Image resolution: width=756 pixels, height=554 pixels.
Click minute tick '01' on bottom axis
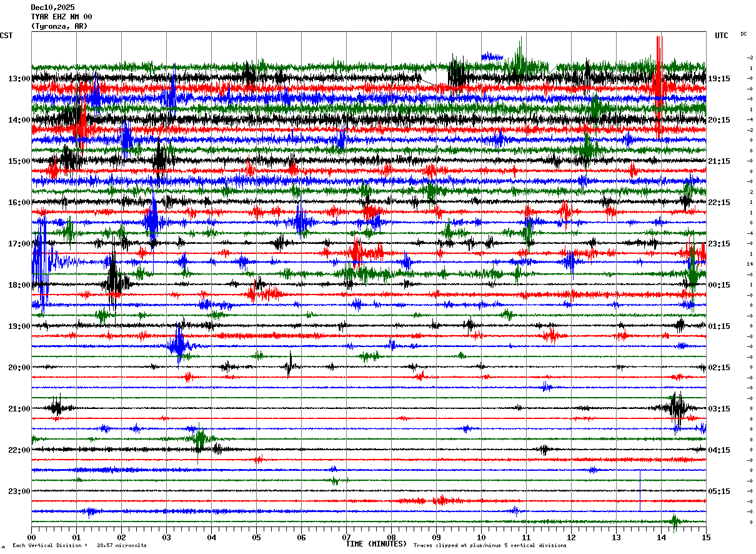pos(76,537)
